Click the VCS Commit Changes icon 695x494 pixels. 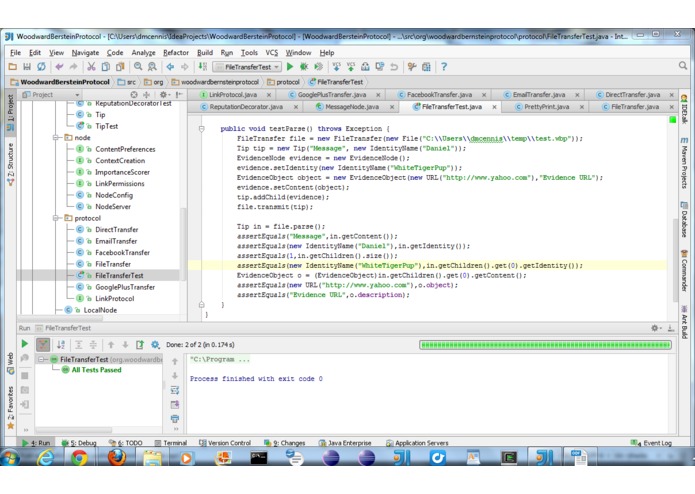pyautogui.click(x=351, y=67)
